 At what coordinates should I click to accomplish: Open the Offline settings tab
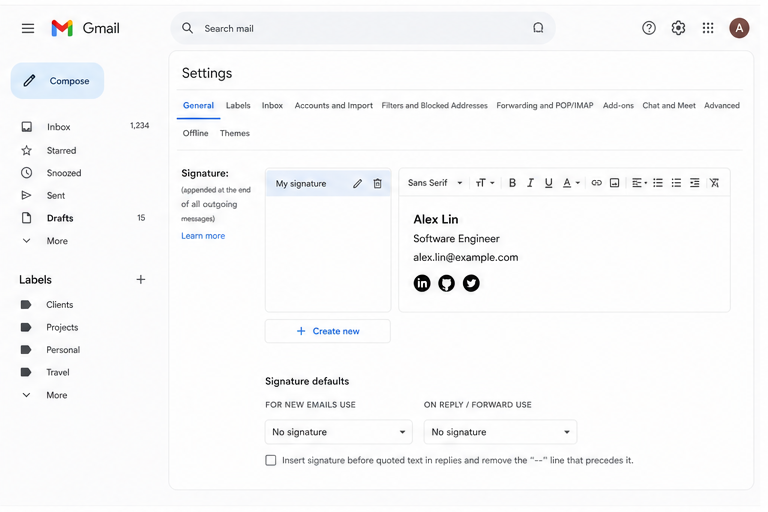pyautogui.click(x=195, y=133)
